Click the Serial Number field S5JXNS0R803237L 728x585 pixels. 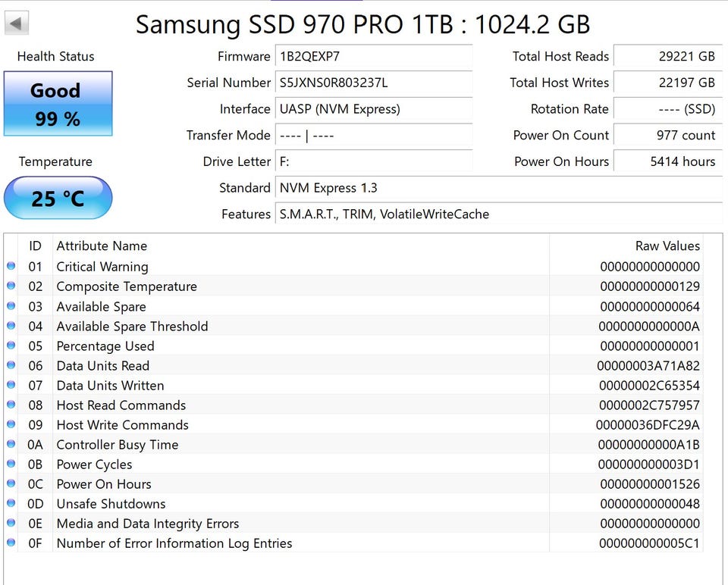(374, 83)
